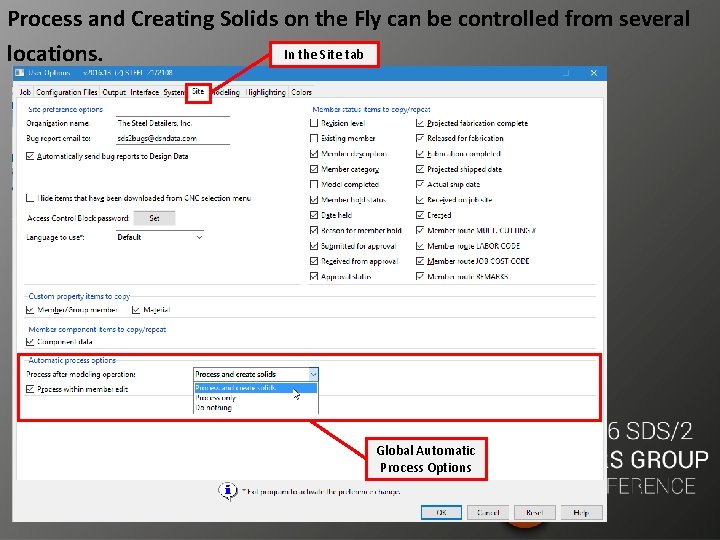Toggle Member description checkbox
Image resolution: width=720 pixels, height=540 pixels.
pyautogui.click(x=314, y=154)
